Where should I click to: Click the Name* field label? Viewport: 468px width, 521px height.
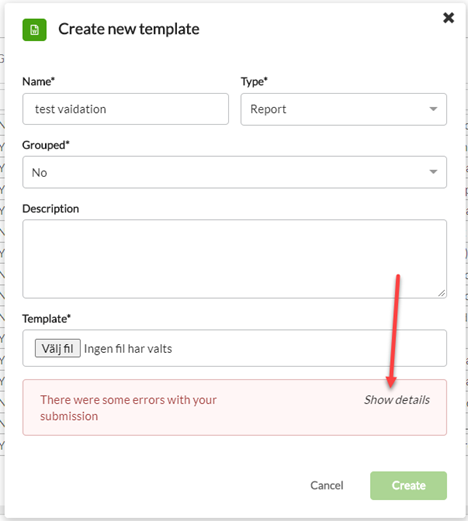[x=38, y=81]
